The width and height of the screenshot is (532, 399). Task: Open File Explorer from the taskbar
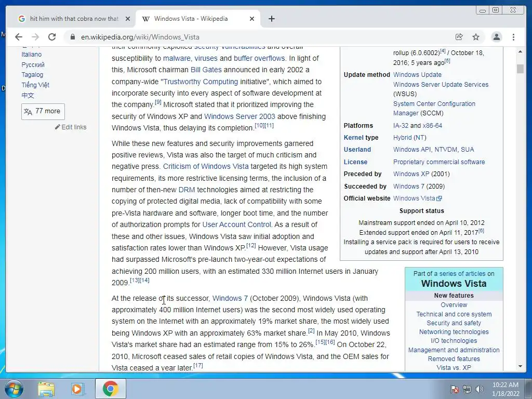click(x=46, y=389)
